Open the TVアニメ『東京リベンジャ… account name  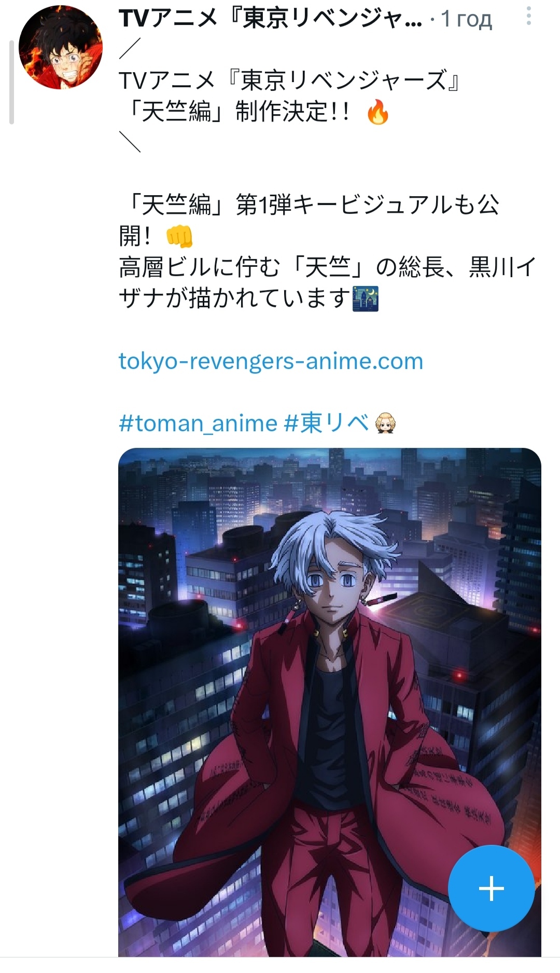point(270,19)
